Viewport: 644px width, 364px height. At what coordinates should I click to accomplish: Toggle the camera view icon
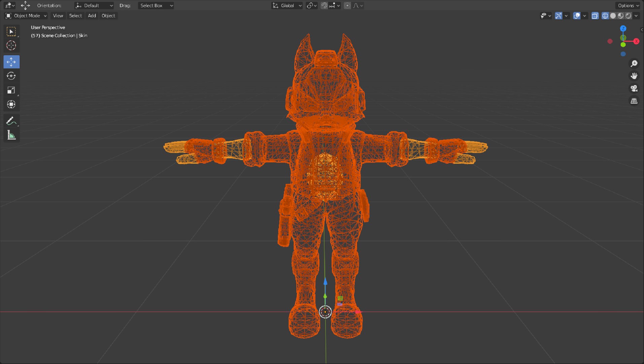634,88
